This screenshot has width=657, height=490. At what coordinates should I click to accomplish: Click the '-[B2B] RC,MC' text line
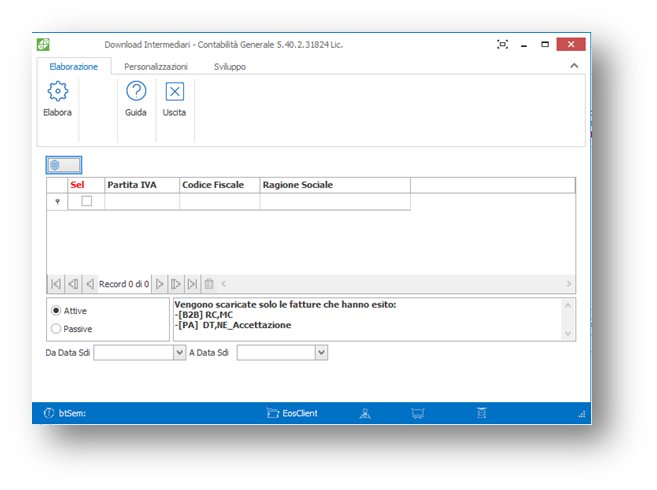[204, 315]
